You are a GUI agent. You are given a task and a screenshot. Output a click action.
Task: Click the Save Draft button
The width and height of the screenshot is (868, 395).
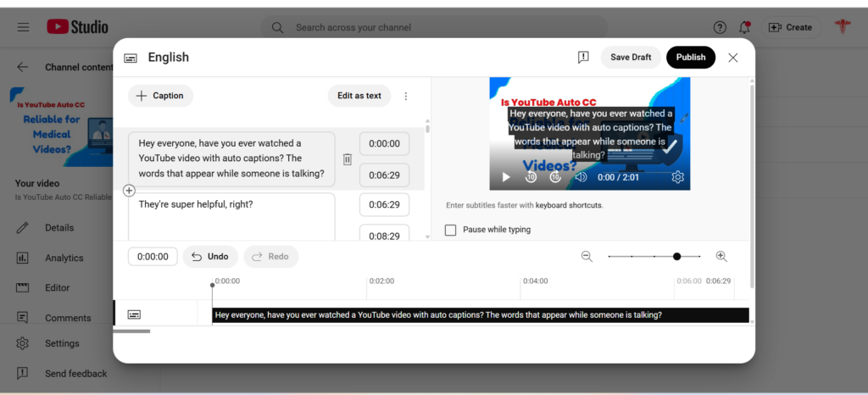pos(631,58)
